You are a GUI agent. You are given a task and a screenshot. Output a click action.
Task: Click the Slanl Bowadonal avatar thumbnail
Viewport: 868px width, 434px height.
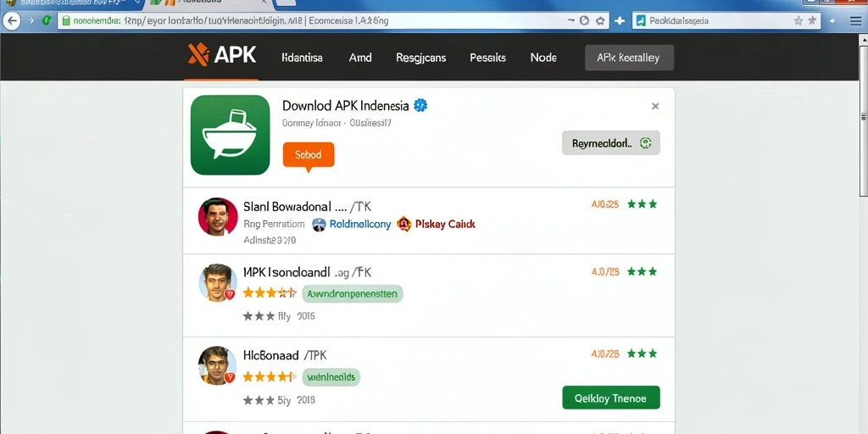point(218,216)
